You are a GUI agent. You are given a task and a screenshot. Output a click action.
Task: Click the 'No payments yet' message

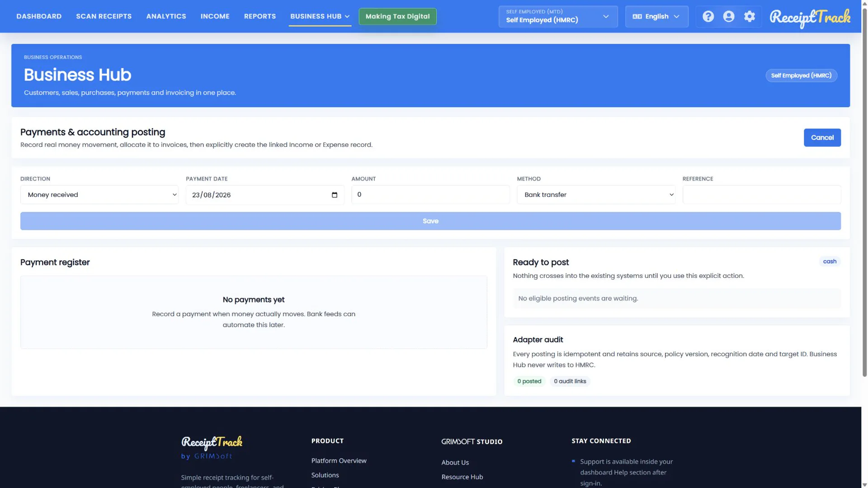pyautogui.click(x=254, y=300)
